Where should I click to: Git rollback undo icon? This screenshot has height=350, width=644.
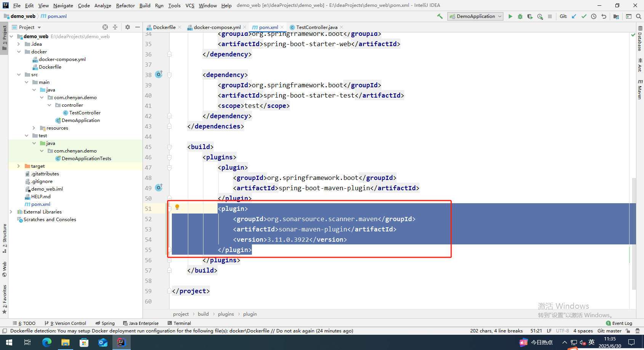(x=604, y=16)
